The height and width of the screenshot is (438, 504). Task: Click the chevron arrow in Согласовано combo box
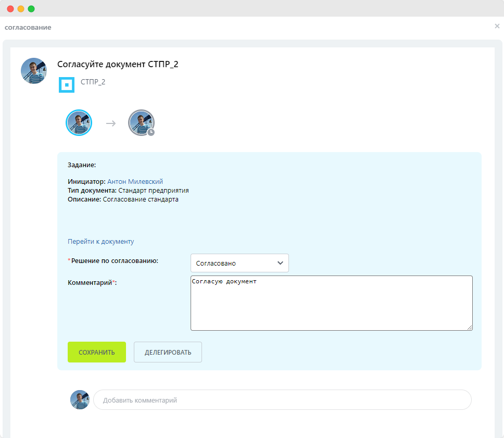280,263
